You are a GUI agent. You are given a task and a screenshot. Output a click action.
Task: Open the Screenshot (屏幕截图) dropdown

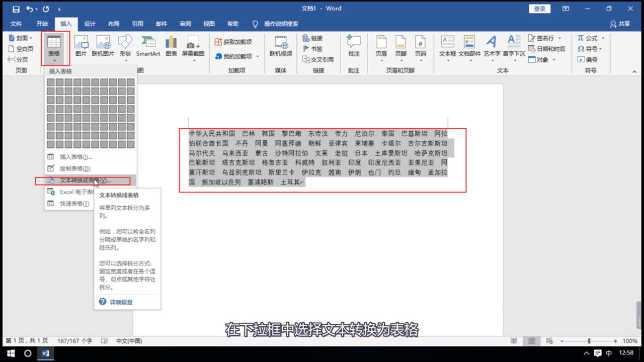pyautogui.click(x=193, y=48)
